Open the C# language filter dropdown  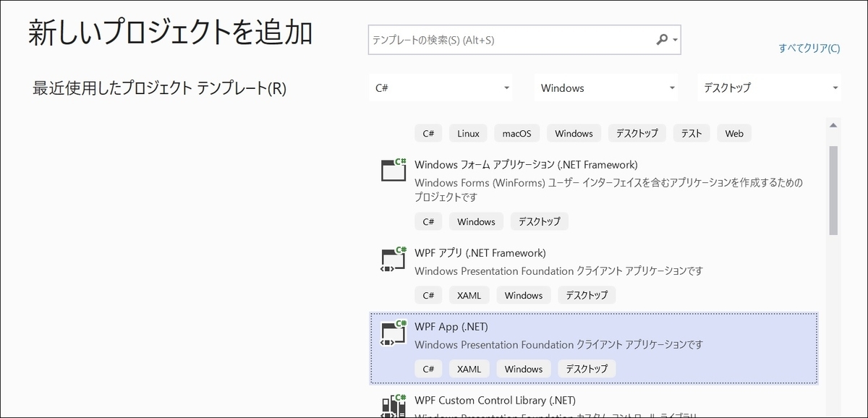pyautogui.click(x=440, y=88)
